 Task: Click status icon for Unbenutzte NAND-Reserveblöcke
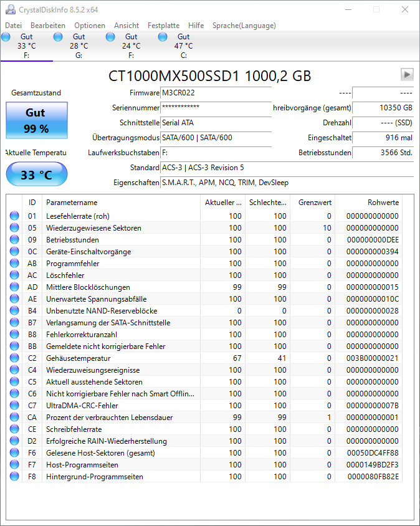coord(14,310)
